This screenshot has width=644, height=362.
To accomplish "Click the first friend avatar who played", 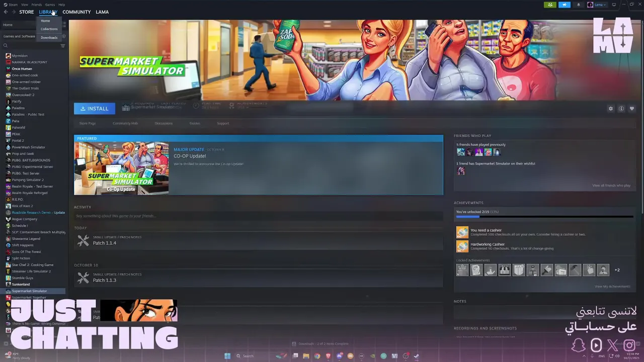I will [460, 152].
